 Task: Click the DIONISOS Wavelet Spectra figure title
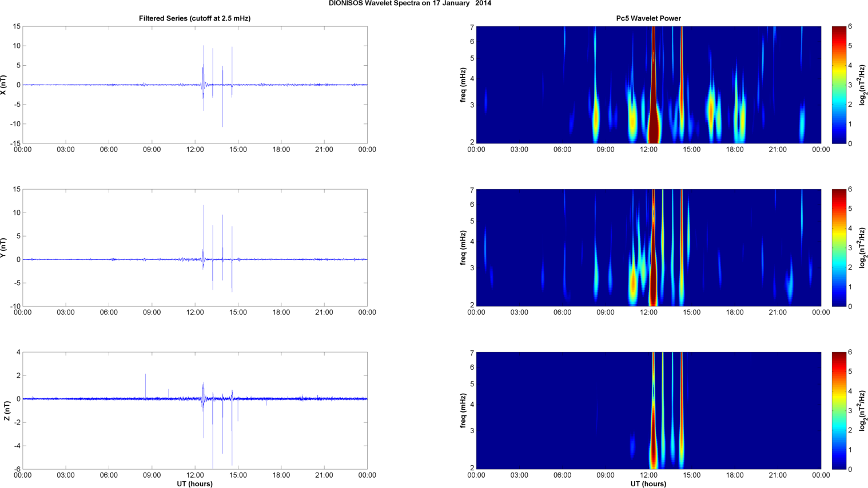coord(409,3)
